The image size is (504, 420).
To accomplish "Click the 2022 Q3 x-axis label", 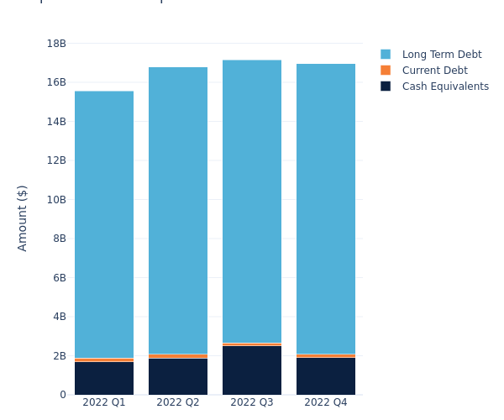I will click(252, 402).
